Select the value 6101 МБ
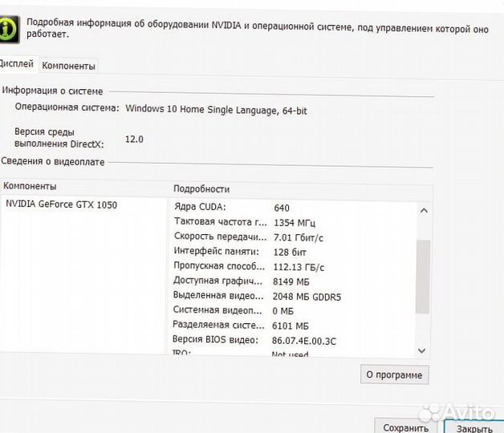The width and height of the screenshot is (504, 433). [x=291, y=326]
